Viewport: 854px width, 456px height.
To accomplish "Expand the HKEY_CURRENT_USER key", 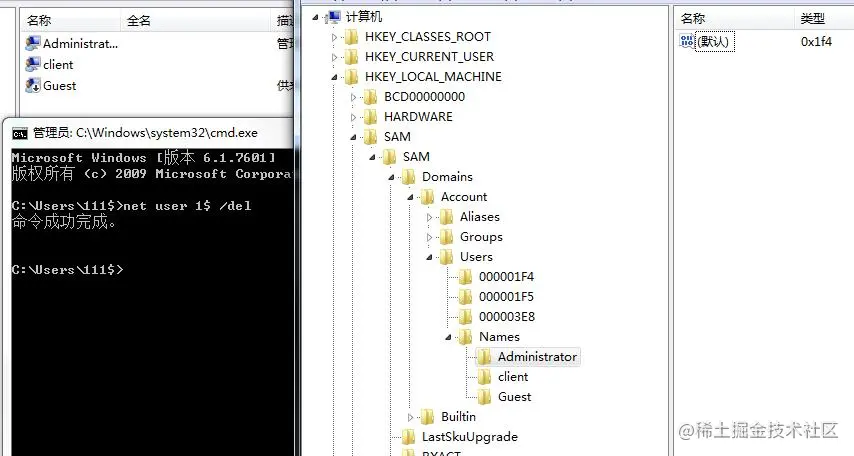I will pyautogui.click(x=334, y=57).
